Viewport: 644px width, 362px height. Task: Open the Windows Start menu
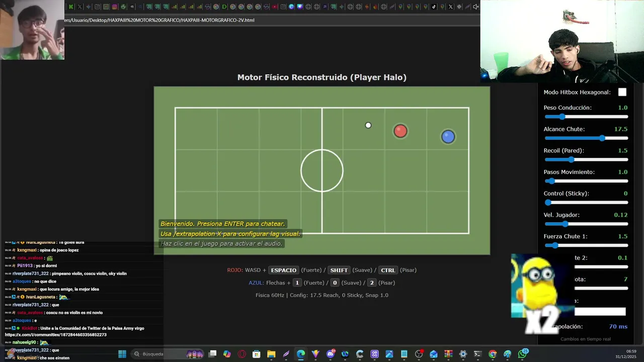pos(122,354)
